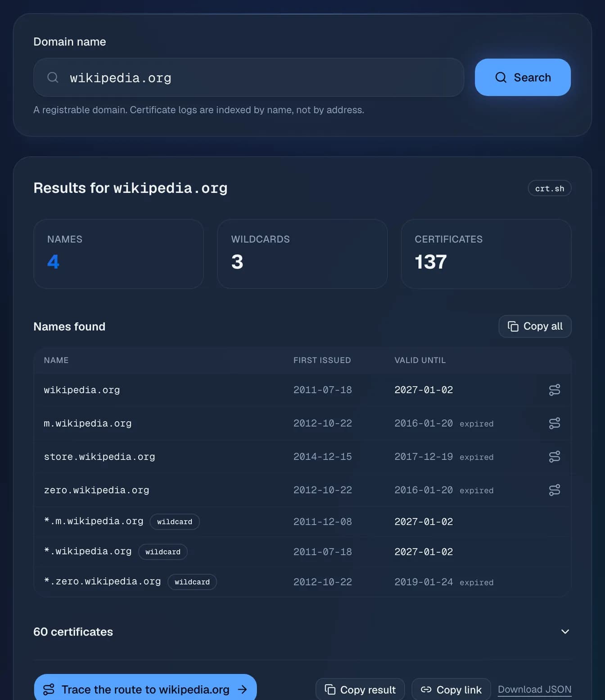The image size is (605, 700).
Task: Click the trace route icon for wikipedia.org row
Action: [554, 390]
